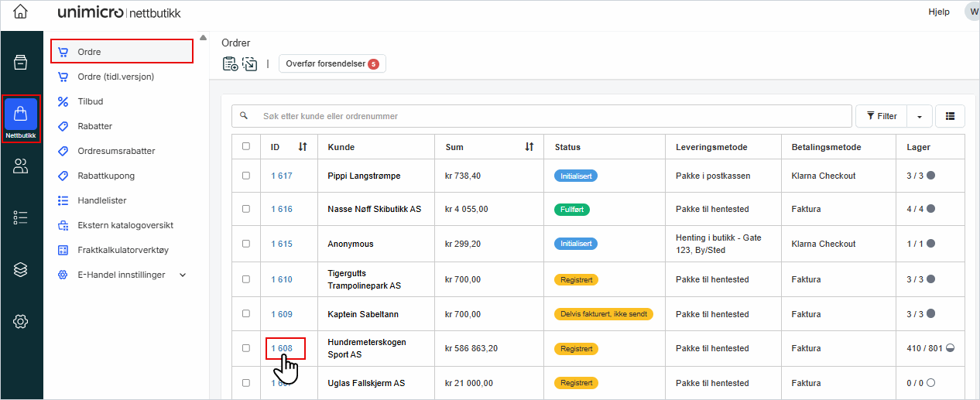Open the archive box module in sidebar
The width and height of the screenshot is (980, 400).
[21, 63]
